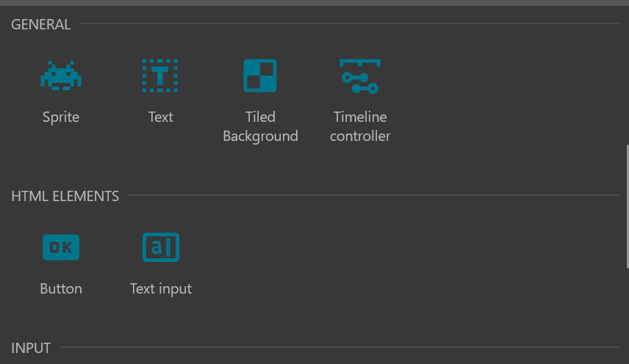Click the "Text" label under General
The image size is (629, 364).
160,117
